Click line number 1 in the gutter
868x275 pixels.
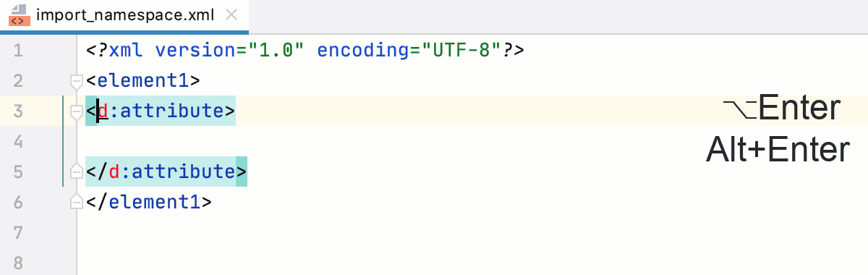click(18, 51)
